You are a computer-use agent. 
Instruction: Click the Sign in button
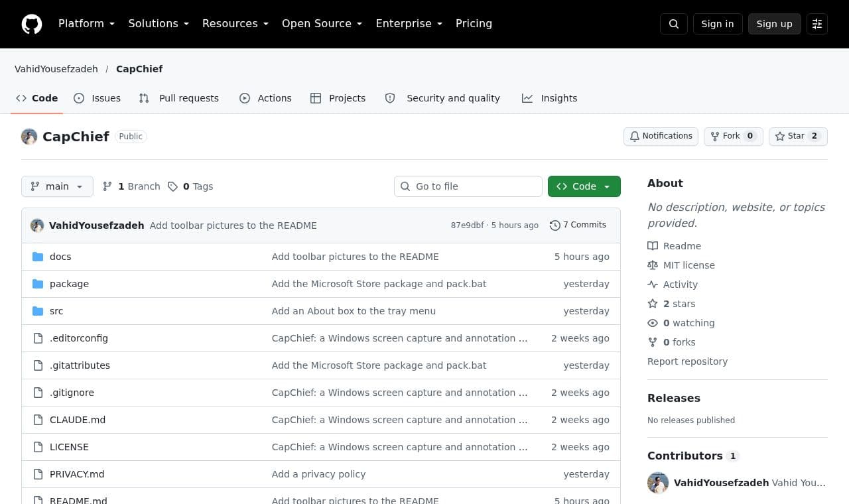pyautogui.click(x=718, y=24)
